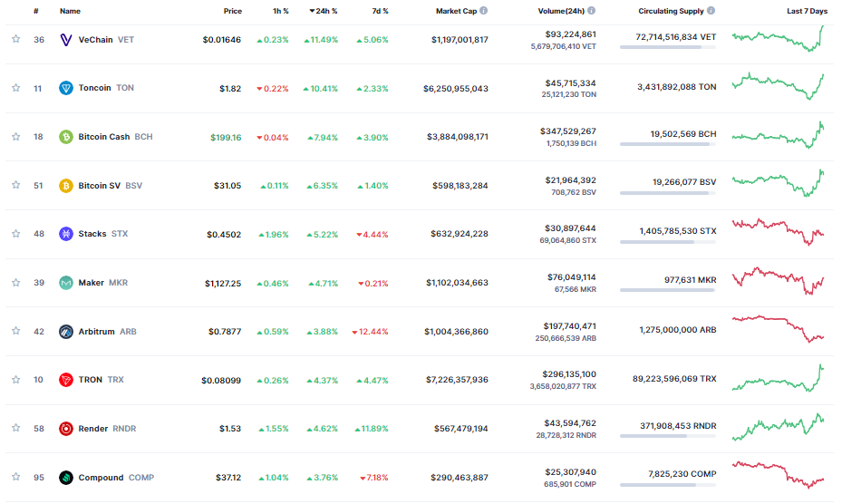Image resolution: width=842 pixels, height=504 pixels.
Task: Click Arbitrum volume $197,740,471
Action: coord(570,326)
